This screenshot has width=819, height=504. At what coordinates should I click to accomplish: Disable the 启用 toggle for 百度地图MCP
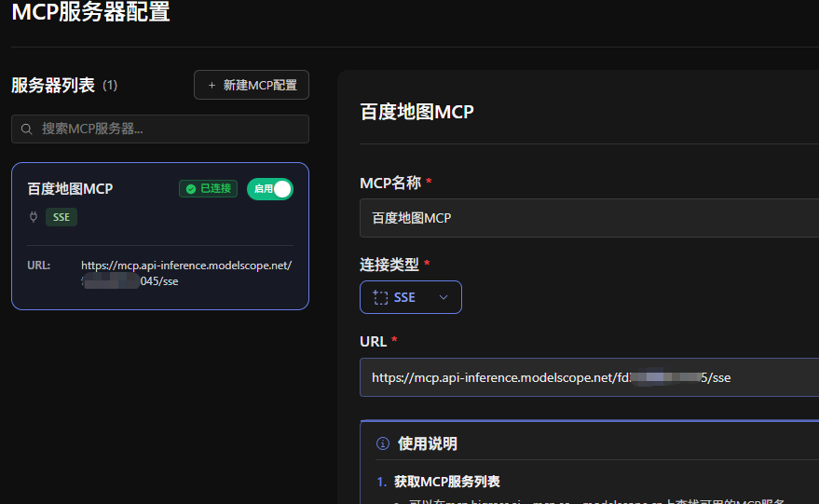pos(270,189)
